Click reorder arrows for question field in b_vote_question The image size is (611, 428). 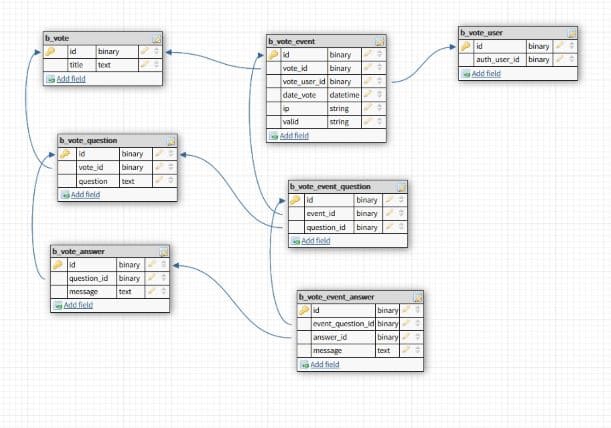(170, 182)
